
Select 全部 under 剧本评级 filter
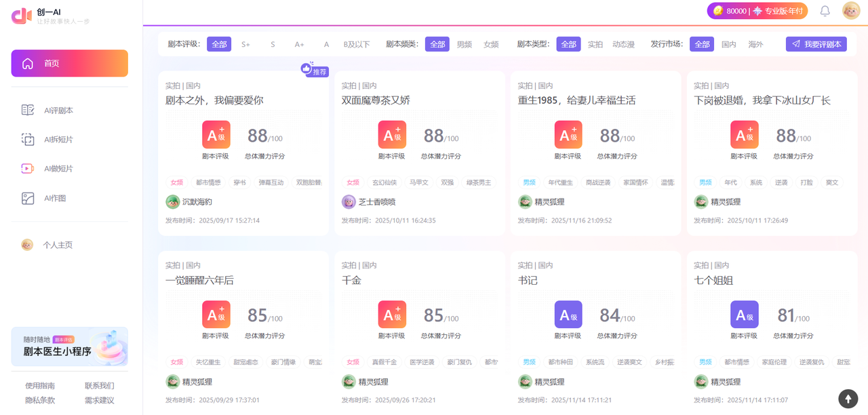219,44
